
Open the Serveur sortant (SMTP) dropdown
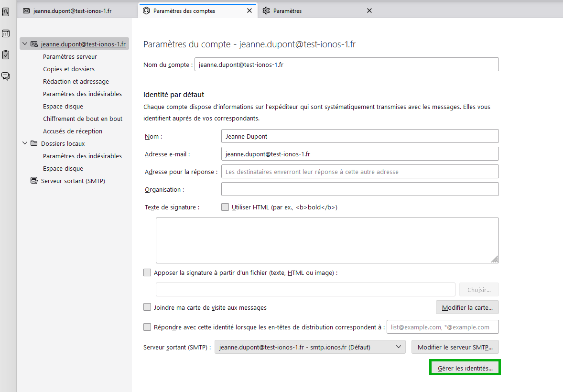tap(310, 347)
